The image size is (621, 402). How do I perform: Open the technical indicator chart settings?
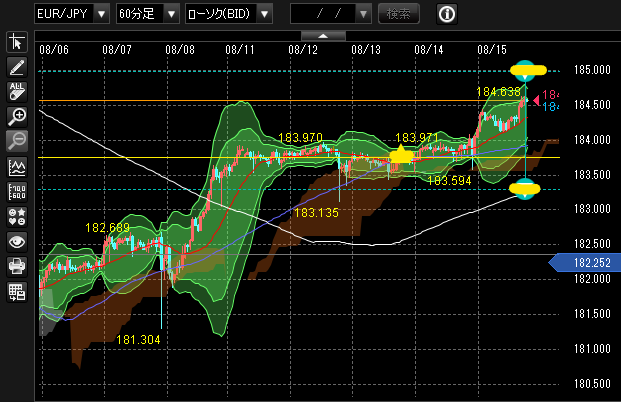point(17,167)
